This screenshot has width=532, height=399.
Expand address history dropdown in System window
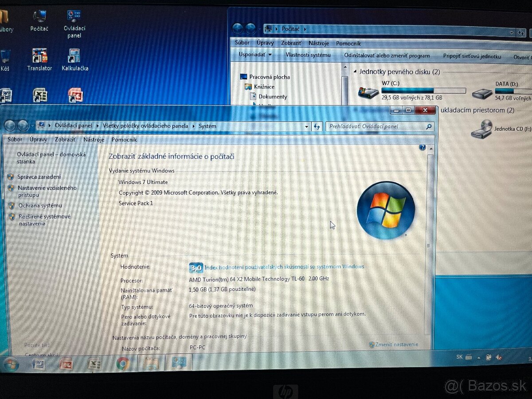(306, 126)
